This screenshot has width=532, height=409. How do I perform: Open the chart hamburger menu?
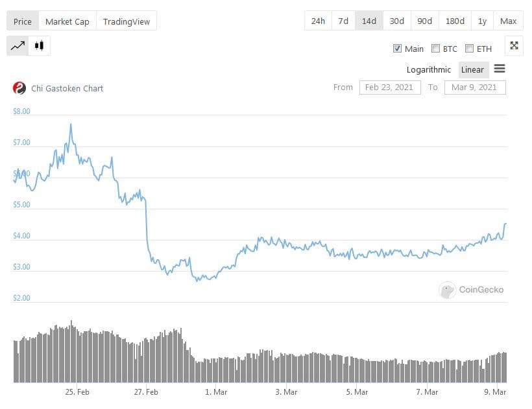pos(500,69)
